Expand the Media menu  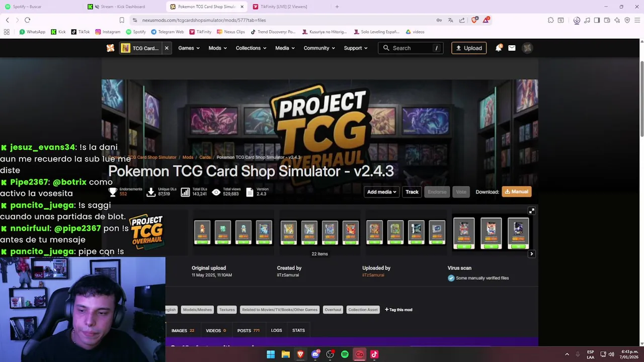(x=285, y=48)
